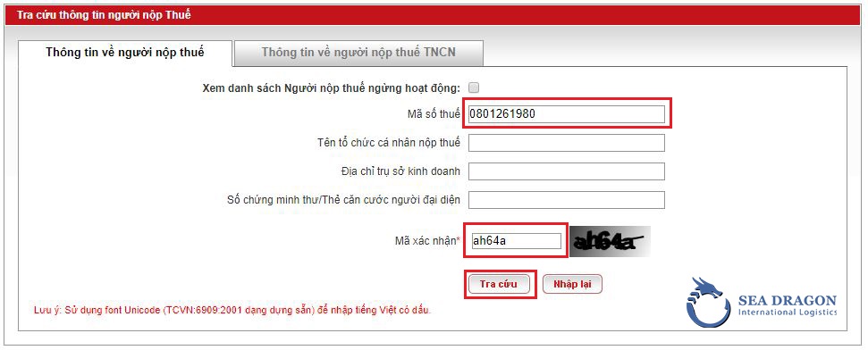868x350 pixels.
Task: Click label Mã xác nhận
Action: point(427,240)
